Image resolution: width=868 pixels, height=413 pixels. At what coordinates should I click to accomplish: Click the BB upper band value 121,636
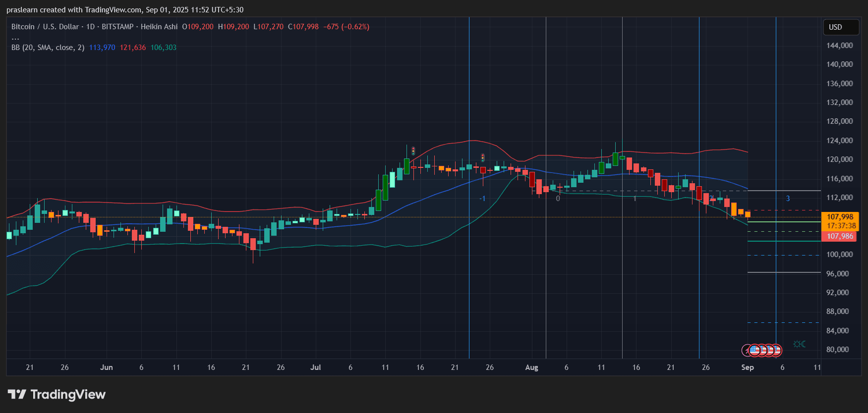tap(132, 48)
